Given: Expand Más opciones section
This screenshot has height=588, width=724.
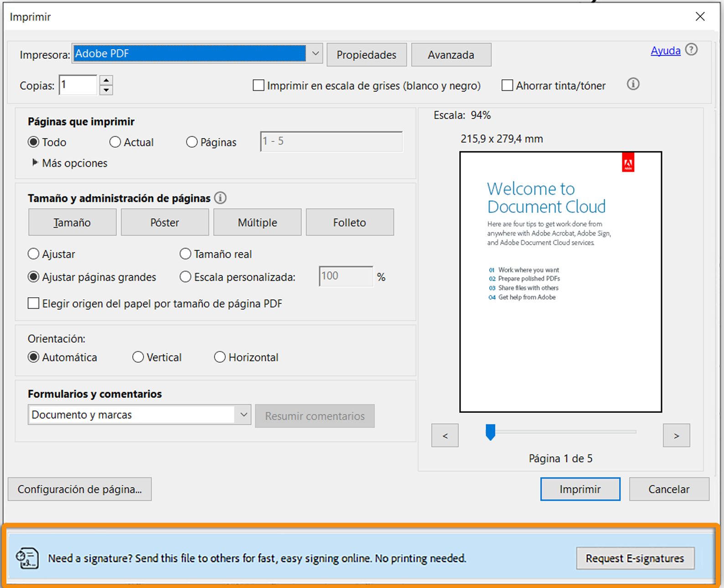Looking at the screenshot, I should click(35, 162).
